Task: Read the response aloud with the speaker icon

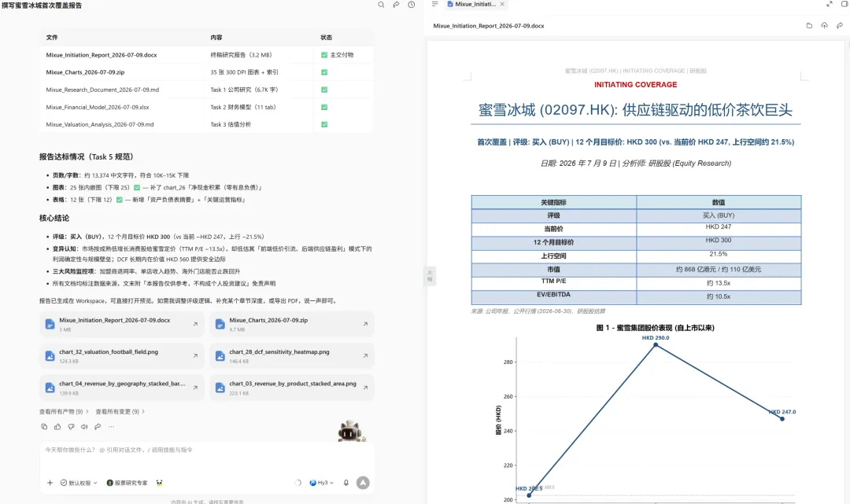Action: (x=84, y=427)
